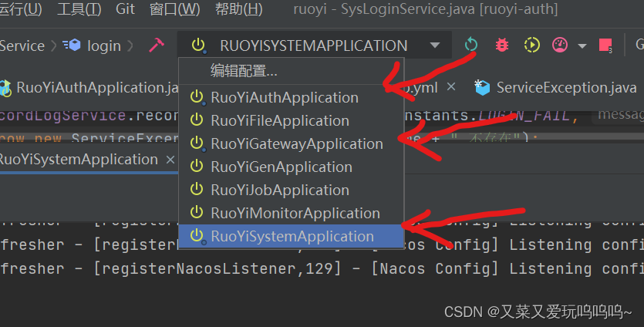Viewport: 644px width, 327px height.
Task: Select RuoYiSystemApplication configuration
Action: coord(292,236)
